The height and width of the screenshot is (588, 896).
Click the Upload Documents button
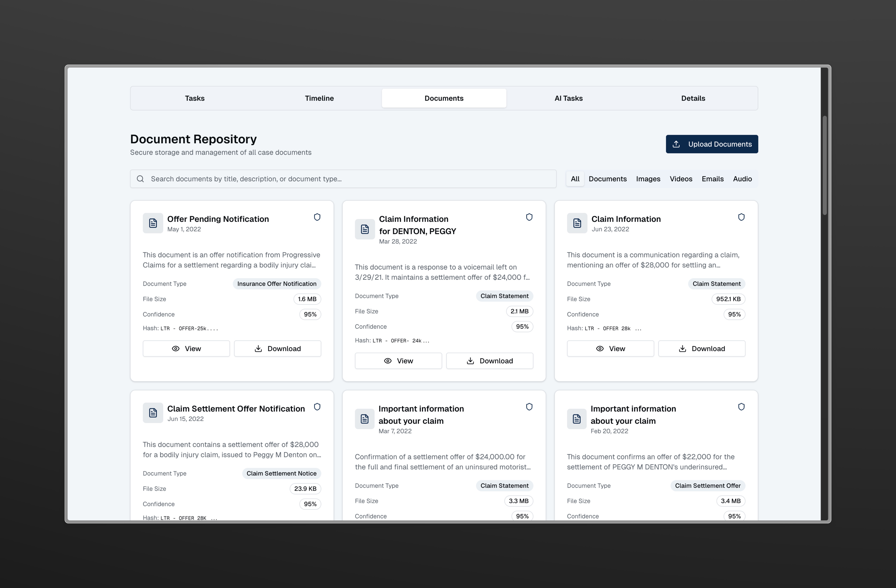coord(711,144)
